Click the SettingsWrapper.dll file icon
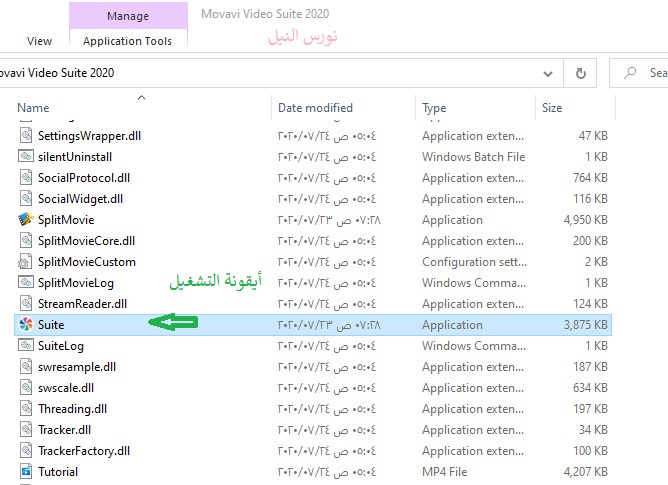The image size is (668, 485). pyautogui.click(x=26, y=136)
